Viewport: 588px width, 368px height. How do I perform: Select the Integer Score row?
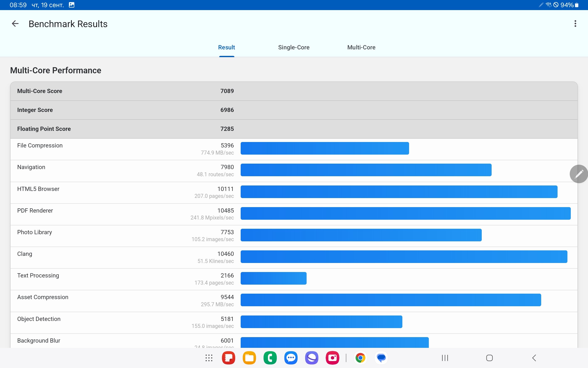click(x=294, y=110)
